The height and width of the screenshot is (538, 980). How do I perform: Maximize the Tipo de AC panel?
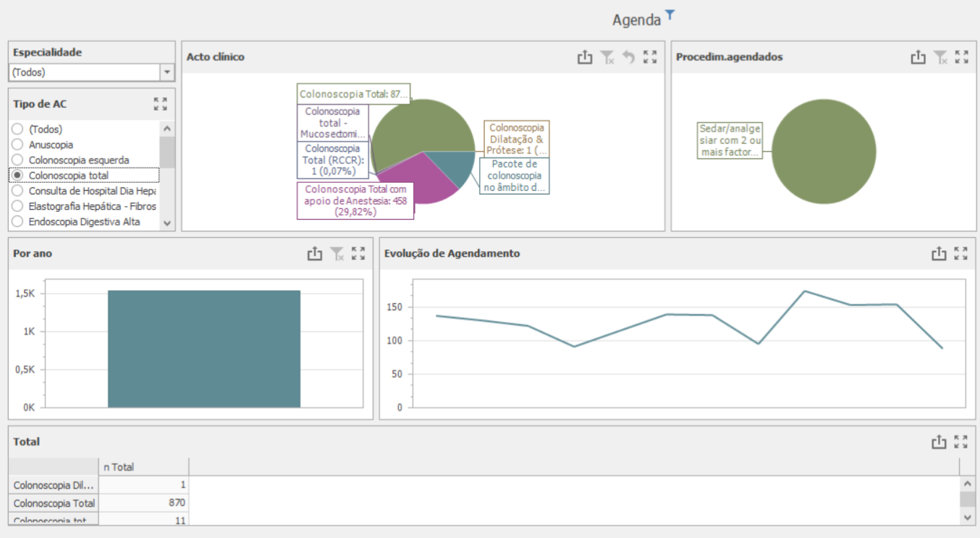click(x=160, y=104)
